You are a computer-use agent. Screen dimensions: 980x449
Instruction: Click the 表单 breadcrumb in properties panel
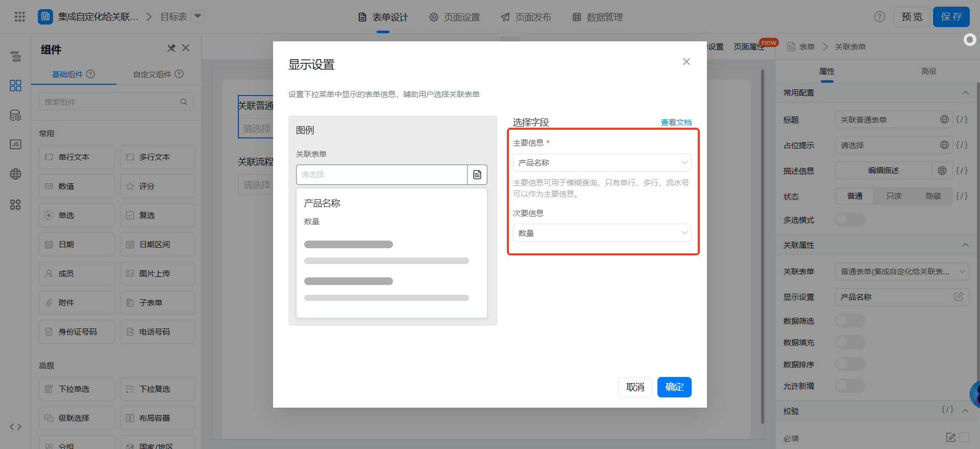806,47
